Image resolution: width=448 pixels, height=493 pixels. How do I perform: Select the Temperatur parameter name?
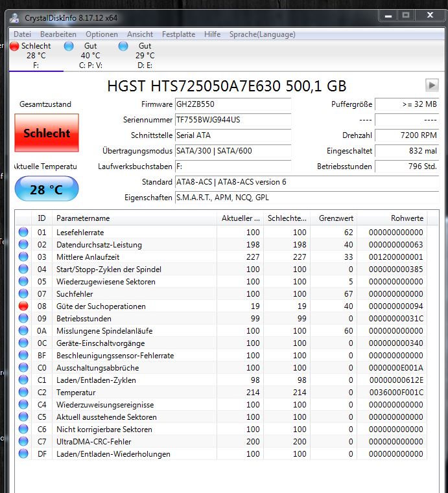[76, 393]
